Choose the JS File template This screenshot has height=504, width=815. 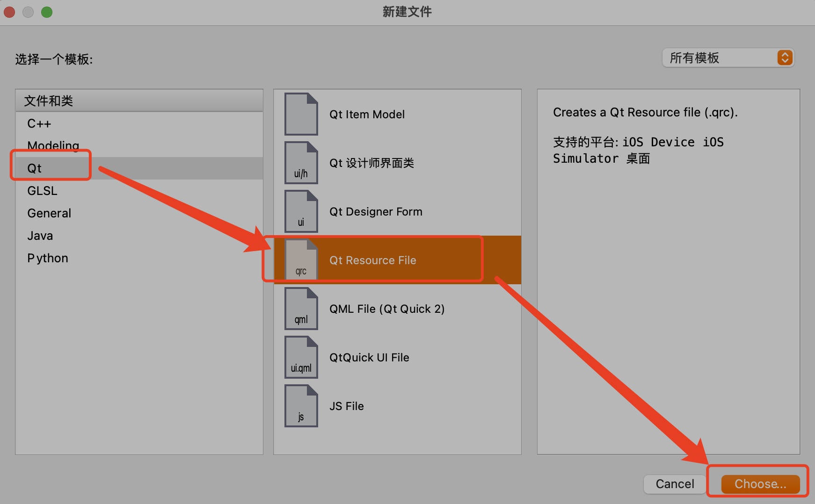pyautogui.click(x=397, y=406)
